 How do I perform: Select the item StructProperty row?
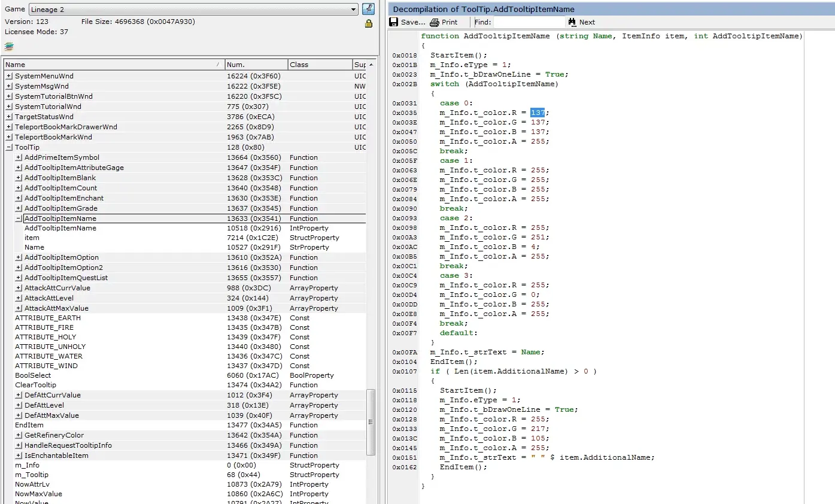click(185, 238)
